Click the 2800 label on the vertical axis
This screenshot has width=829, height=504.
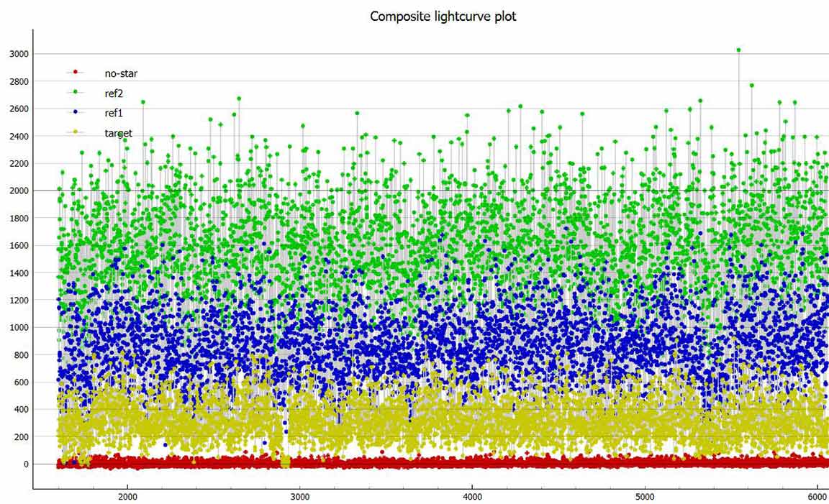tap(19, 81)
